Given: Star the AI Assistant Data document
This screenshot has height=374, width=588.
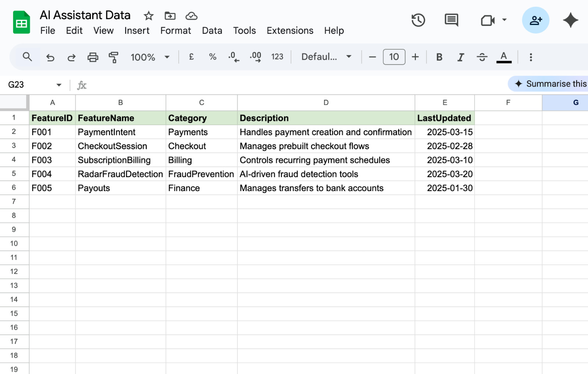Looking at the screenshot, I should click(x=148, y=16).
